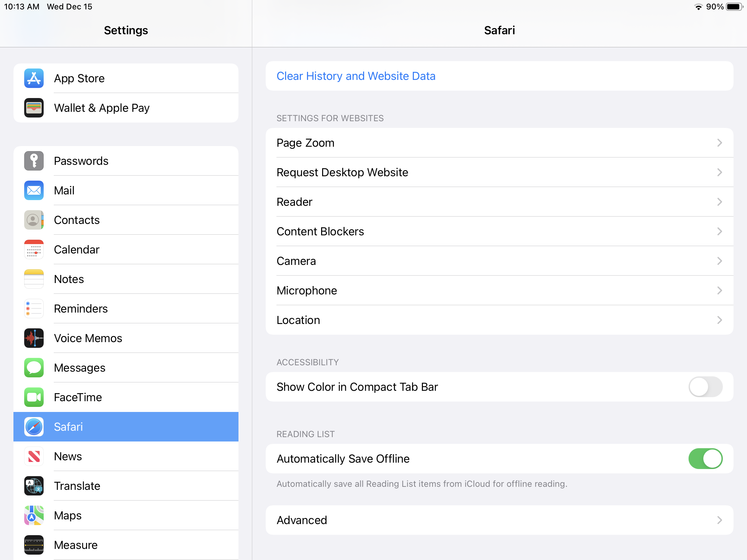This screenshot has width=747, height=560.
Task: Expand the Advanced settings row
Action: pos(499,520)
